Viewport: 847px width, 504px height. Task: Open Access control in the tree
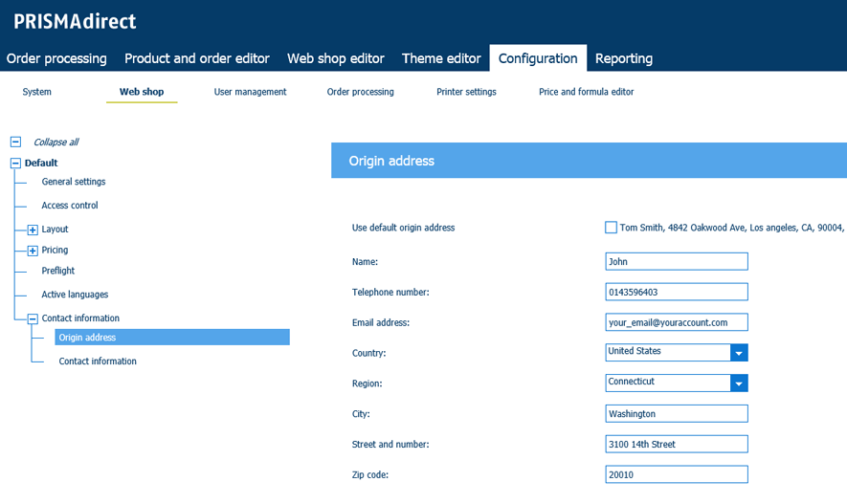[x=70, y=206]
